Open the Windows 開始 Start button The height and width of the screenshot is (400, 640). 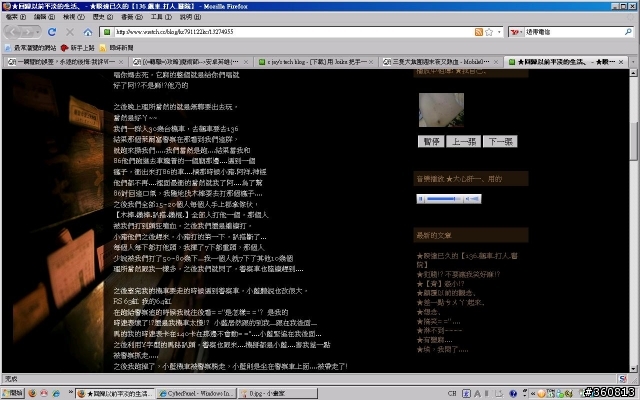coord(13,393)
